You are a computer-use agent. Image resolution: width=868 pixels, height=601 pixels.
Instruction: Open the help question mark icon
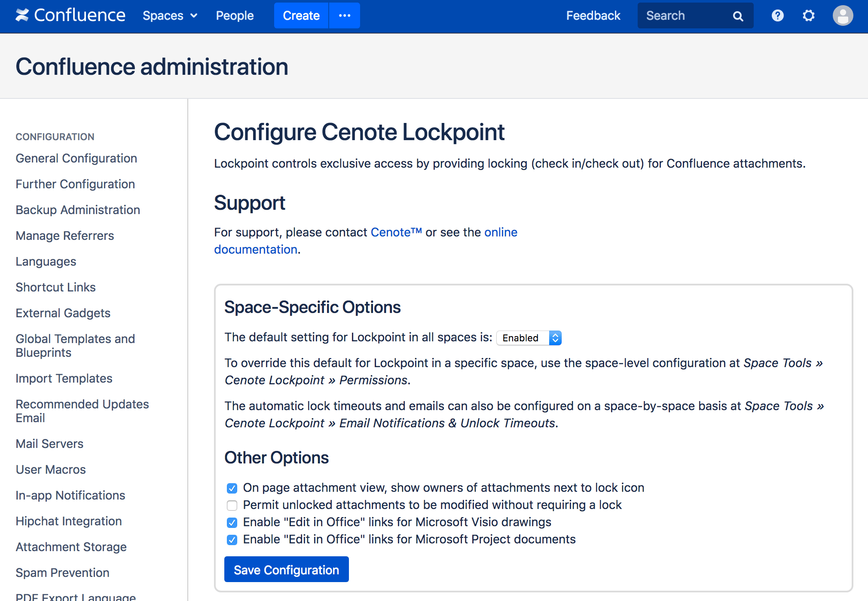coord(777,16)
